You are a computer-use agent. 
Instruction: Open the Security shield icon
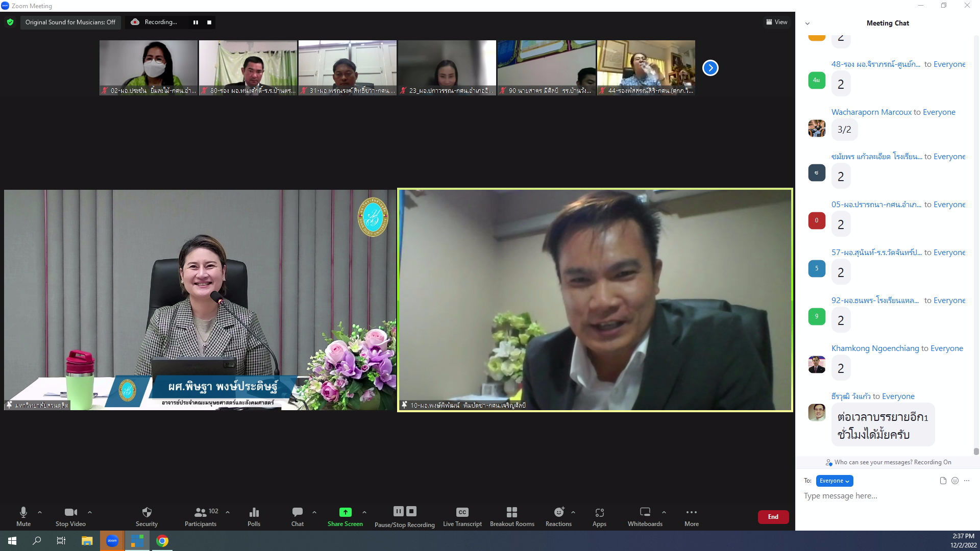[x=146, y=512]
